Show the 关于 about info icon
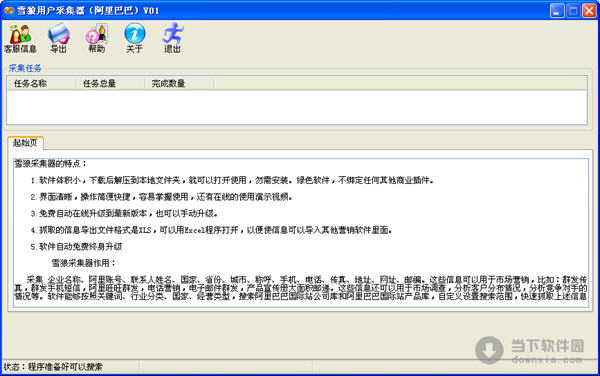The image size is (600, 376). pos(134,38)
